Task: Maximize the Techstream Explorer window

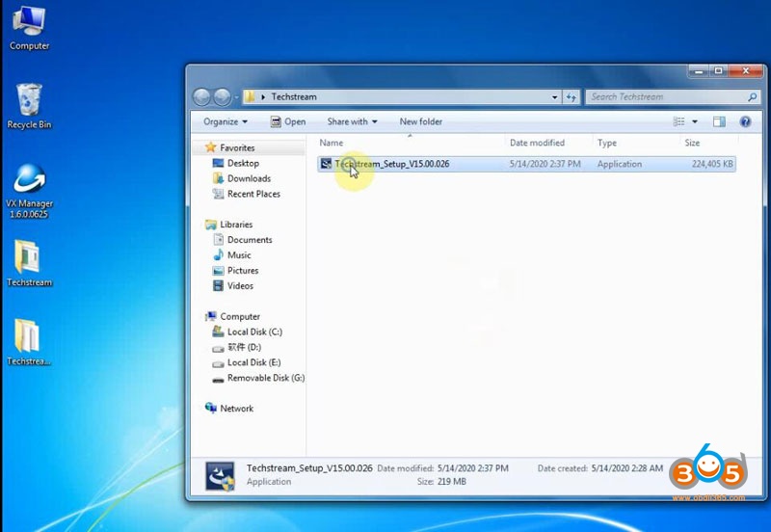Action: click(718, 70)
